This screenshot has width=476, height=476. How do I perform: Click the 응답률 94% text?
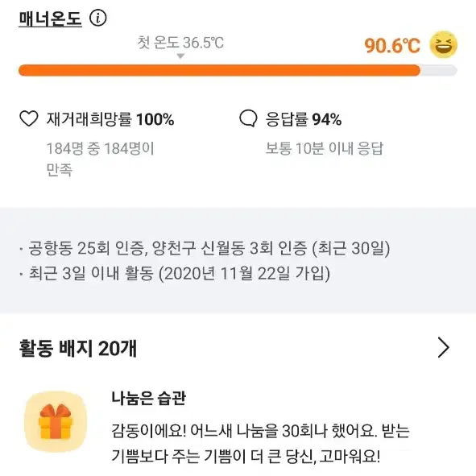(304, 119)
